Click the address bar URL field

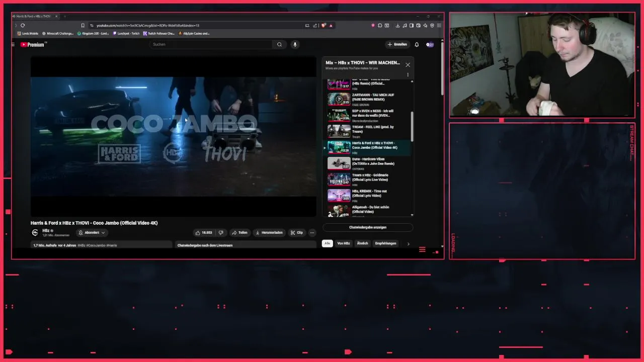point(196,25)
